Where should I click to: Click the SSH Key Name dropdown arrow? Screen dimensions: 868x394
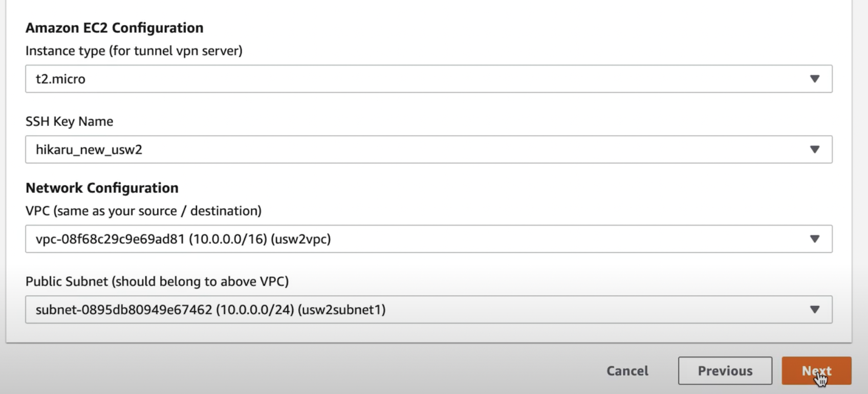point(815,149)
